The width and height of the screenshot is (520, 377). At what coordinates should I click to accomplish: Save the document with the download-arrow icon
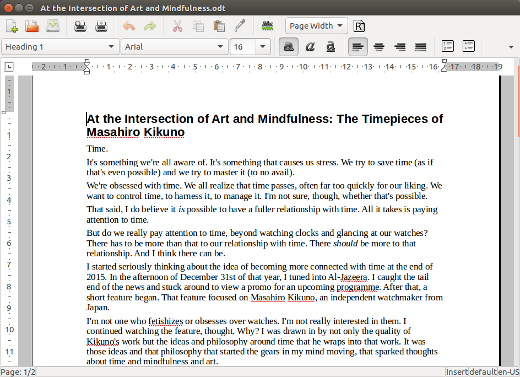(53, 26)
